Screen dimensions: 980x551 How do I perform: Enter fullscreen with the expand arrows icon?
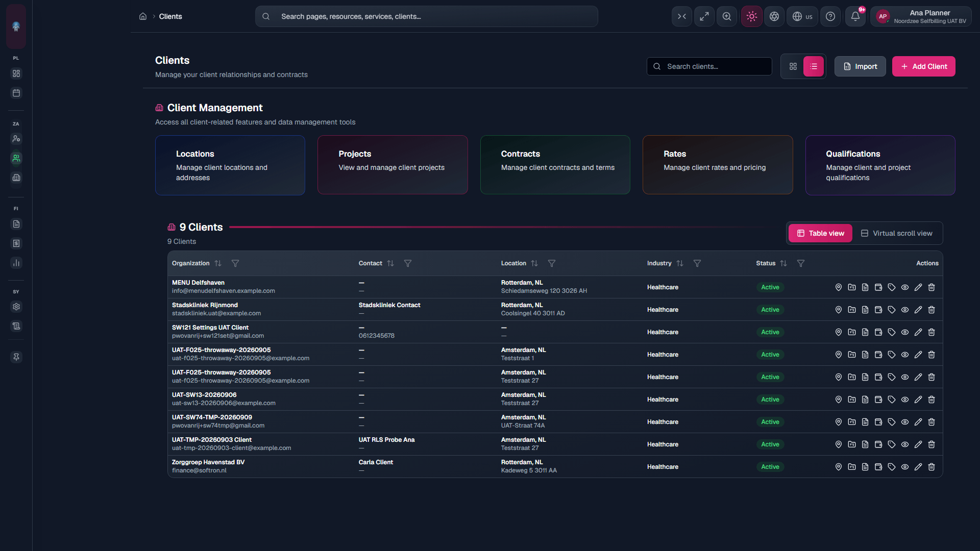click(704, 16)
